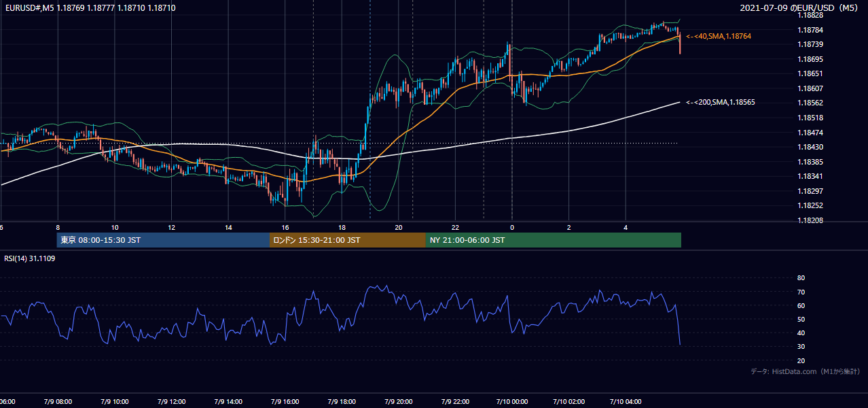This screenshot has height=408, width=868.
Task: Click price axis value 1.18208
Action: click(x=810, y=220)
